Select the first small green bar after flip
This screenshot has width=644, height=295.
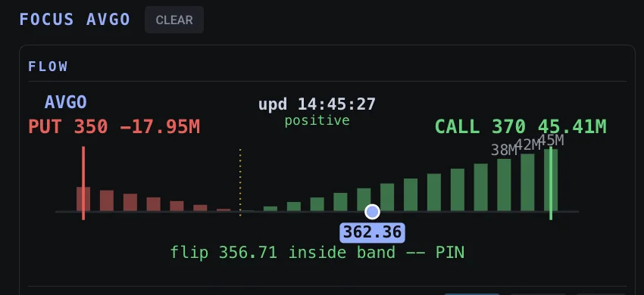click(270, 209)
